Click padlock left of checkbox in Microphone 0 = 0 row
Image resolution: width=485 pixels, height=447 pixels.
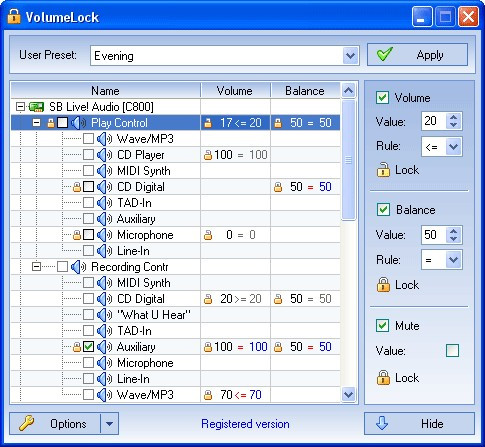click(77, 235)
